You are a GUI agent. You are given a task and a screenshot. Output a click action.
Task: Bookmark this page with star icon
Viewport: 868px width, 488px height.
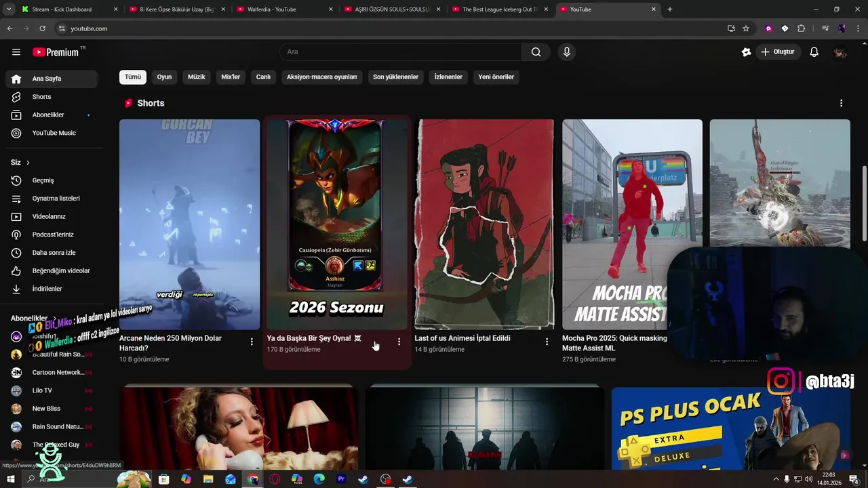[746, 28]
